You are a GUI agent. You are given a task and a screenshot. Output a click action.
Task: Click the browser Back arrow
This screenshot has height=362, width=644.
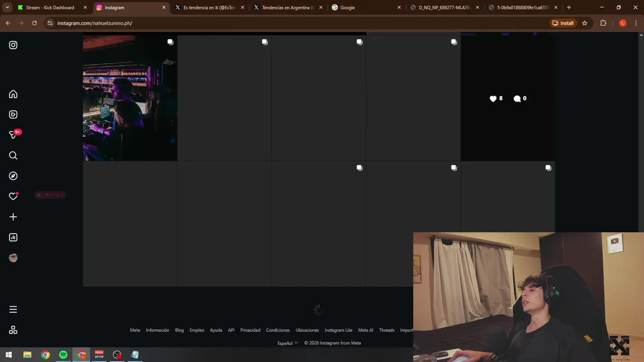tap(8, 23)
